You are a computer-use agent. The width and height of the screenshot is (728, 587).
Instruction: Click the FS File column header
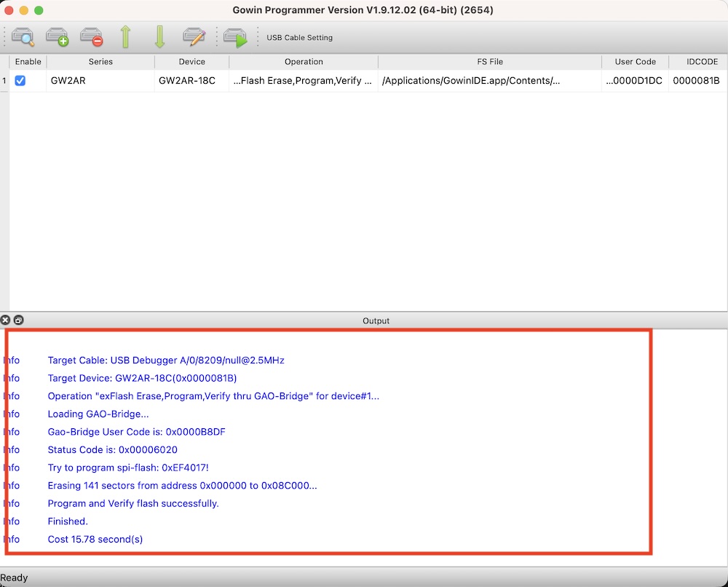[489, 62]
